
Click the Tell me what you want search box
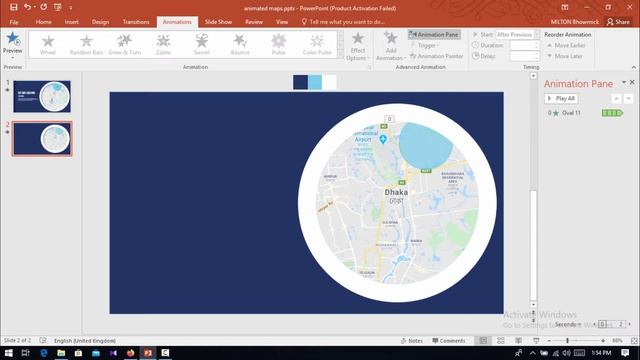coord(343,22)
